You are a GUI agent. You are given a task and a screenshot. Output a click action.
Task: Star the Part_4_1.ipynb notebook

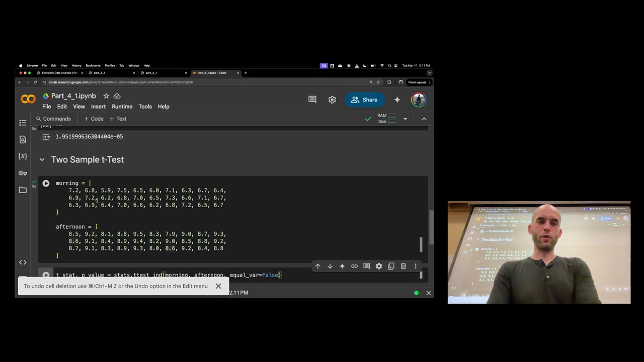click(x=106, y=96)
